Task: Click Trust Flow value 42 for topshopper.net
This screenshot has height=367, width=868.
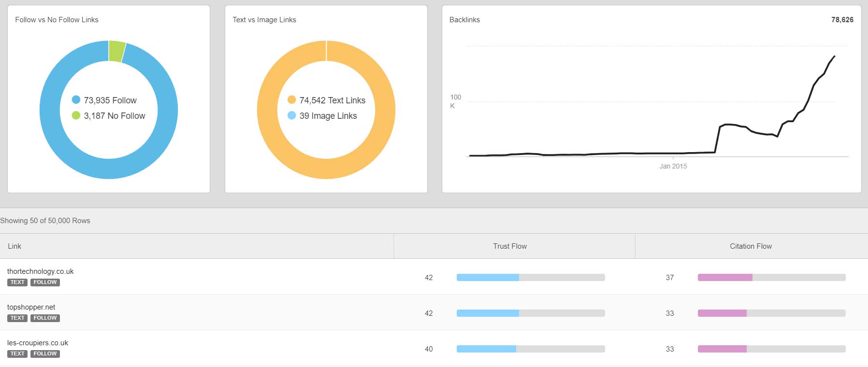Action: pos(429,313)
